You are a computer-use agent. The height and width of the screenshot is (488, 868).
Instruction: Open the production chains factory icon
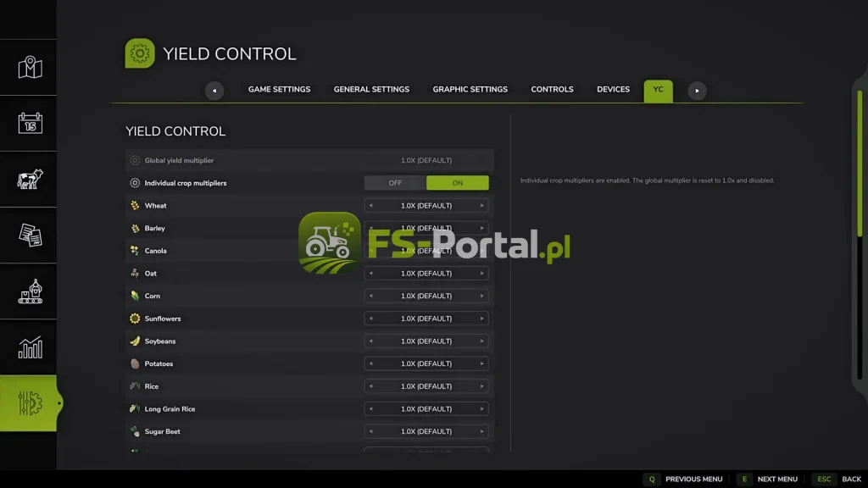30,291
